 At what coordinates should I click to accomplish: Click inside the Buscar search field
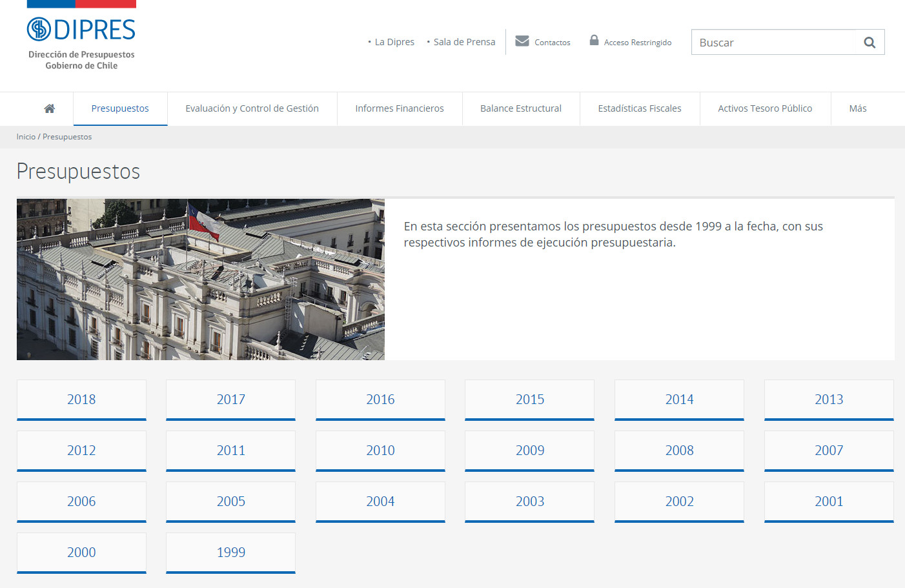tap(774, 43)
